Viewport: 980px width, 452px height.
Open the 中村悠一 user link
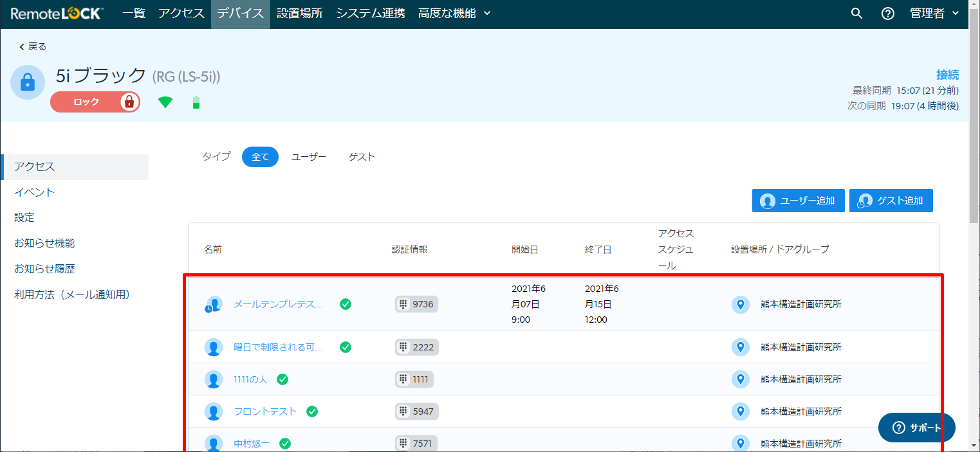(252, 444)
